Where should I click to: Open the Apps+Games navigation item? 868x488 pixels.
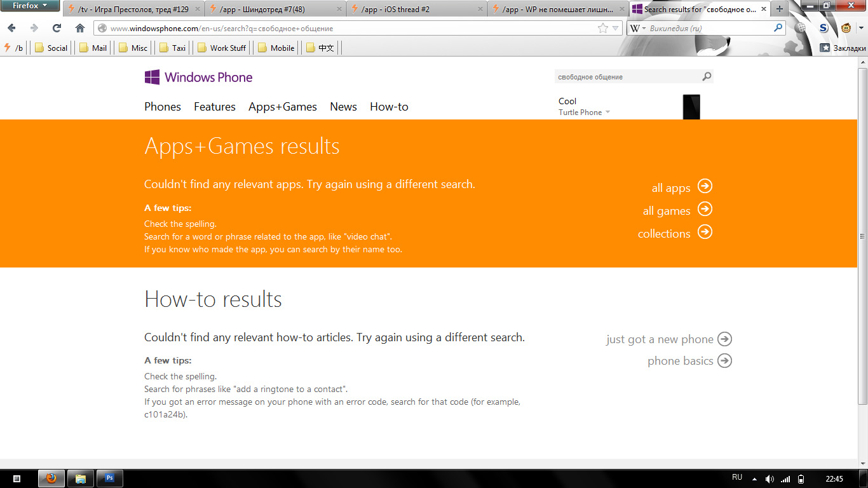point(283,107)
